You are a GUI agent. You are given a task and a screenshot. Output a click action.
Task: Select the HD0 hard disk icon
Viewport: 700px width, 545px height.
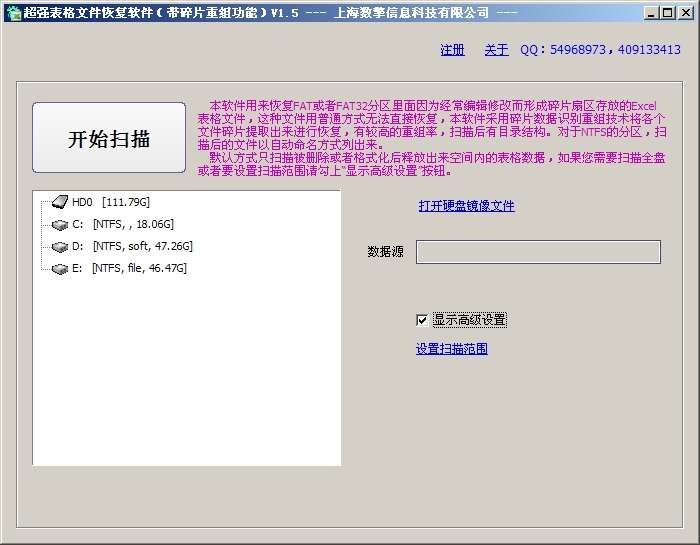pyautogui.click(x=60, y=202)
